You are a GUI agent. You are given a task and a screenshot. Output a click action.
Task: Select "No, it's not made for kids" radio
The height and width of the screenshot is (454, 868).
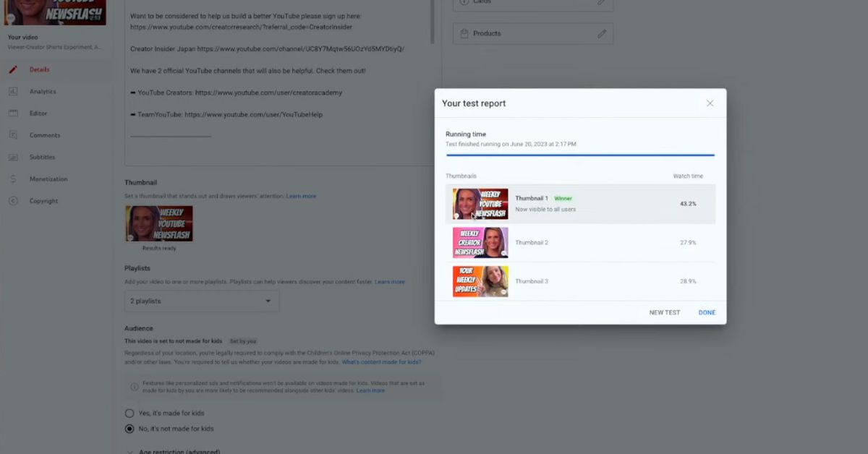[x=129, y=429]
